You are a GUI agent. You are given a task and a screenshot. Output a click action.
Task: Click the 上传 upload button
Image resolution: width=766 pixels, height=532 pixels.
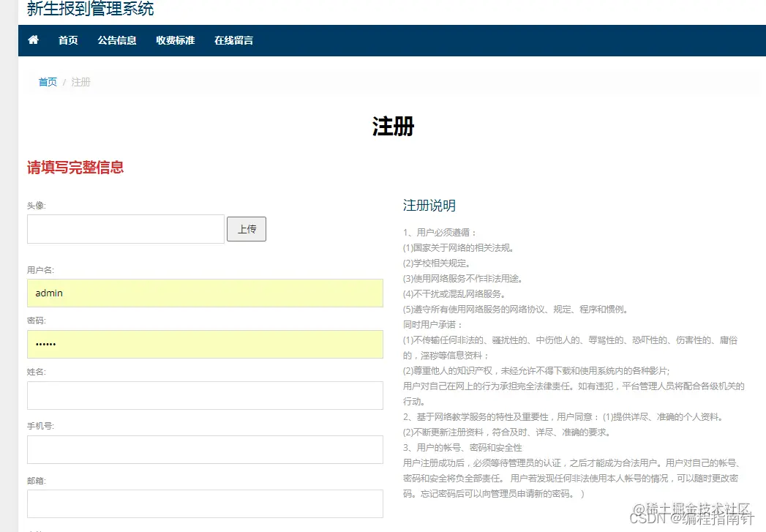(247, 229)
